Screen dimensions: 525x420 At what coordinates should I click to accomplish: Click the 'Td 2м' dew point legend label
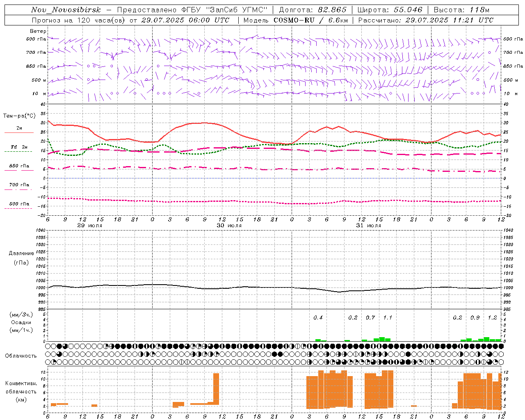(19, 147)
